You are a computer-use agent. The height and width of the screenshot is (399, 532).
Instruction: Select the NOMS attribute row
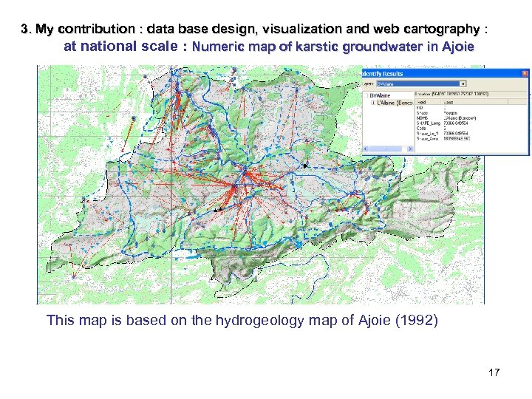pos(471,118)
